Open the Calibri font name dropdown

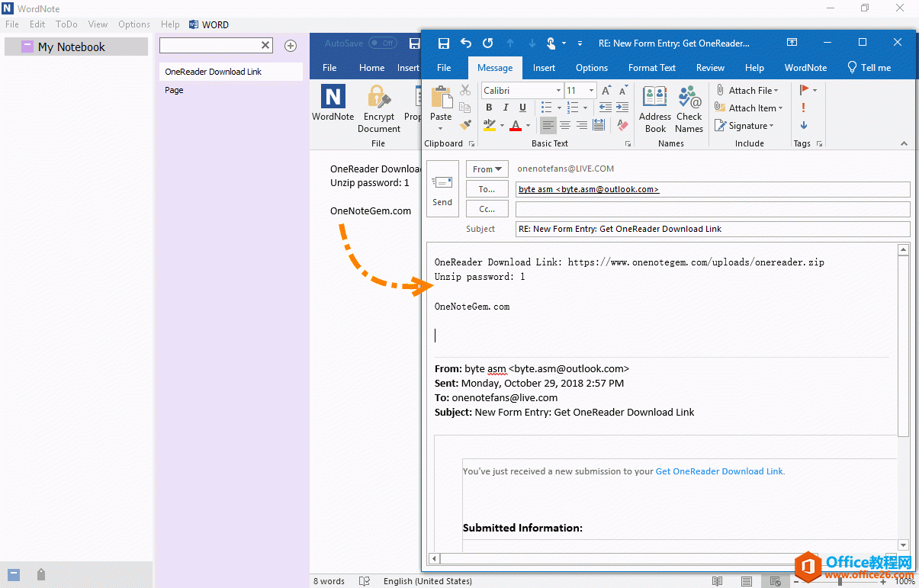pos(557,91)
